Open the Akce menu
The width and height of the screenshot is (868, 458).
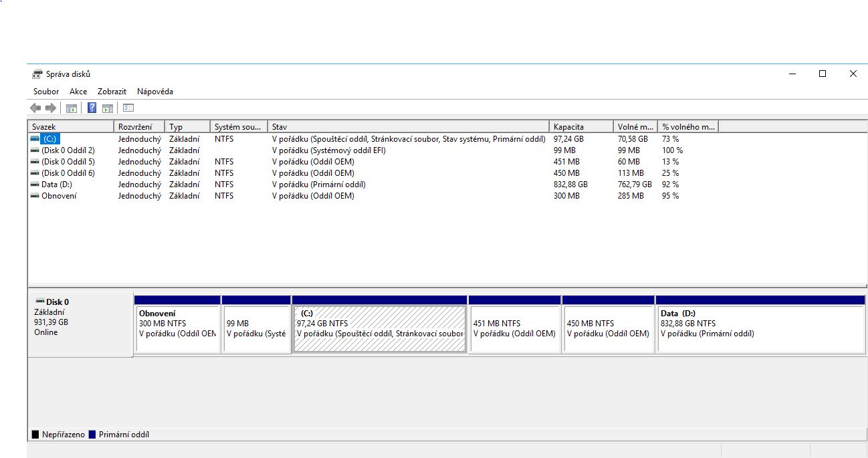78,92
